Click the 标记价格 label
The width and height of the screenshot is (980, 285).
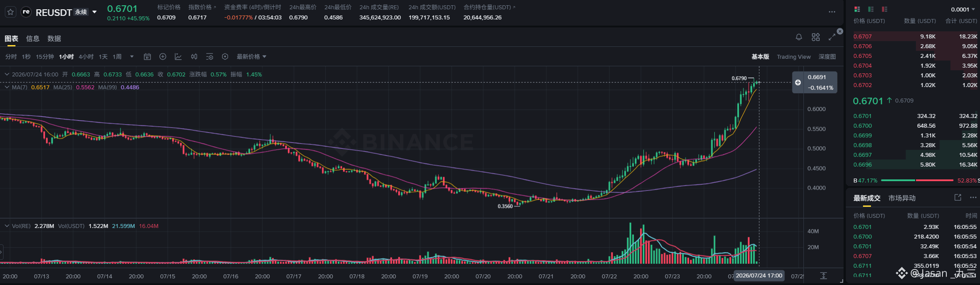[169, 7]
